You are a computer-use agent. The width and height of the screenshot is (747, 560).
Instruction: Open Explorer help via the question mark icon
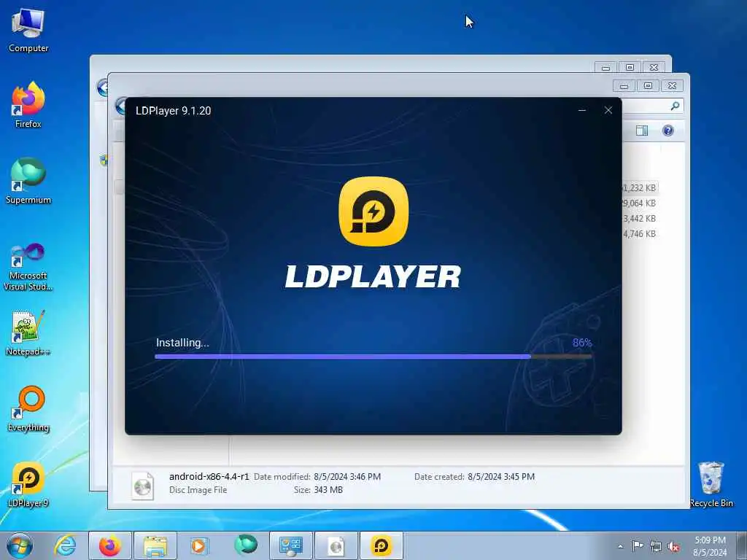(668, 131)
